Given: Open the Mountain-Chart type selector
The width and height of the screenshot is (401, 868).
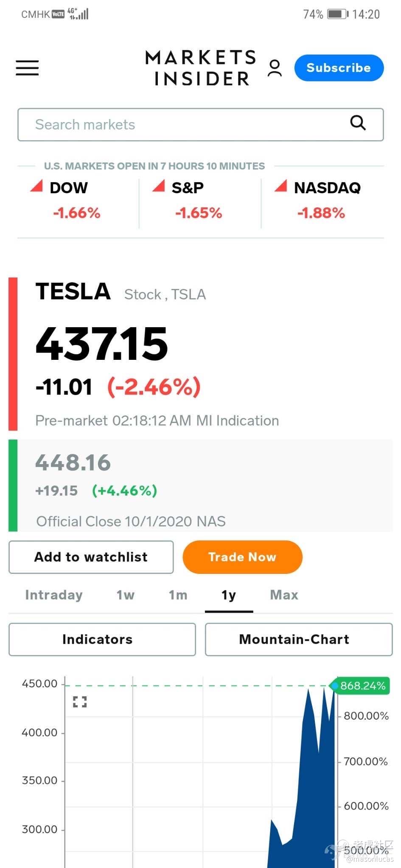Looking at the screenshot, I should point(299,639).
